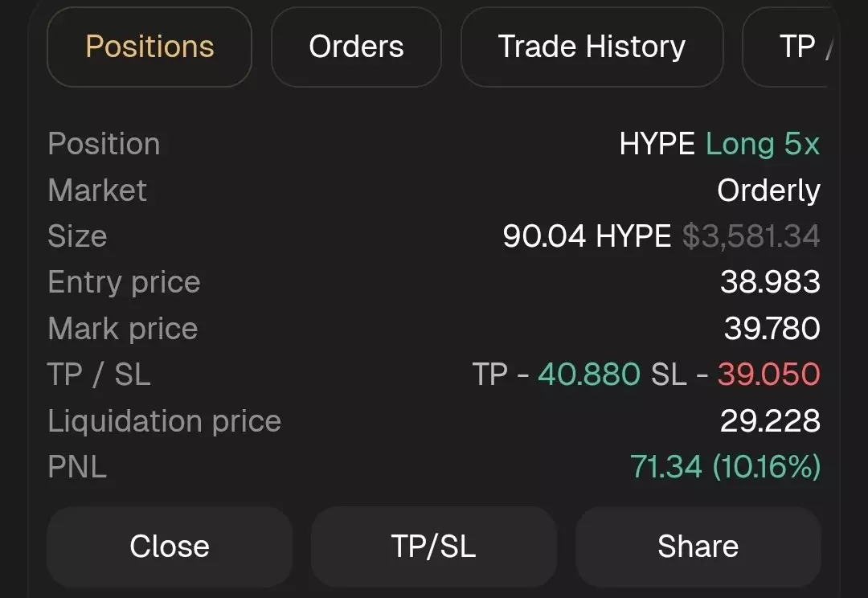Switch to the Positions tab
The width and height of the screenshot is (868, 598).
149,47
